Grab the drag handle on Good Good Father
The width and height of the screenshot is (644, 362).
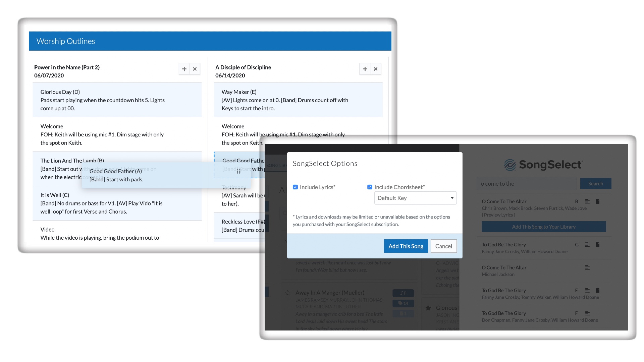(x=238, y=171)
